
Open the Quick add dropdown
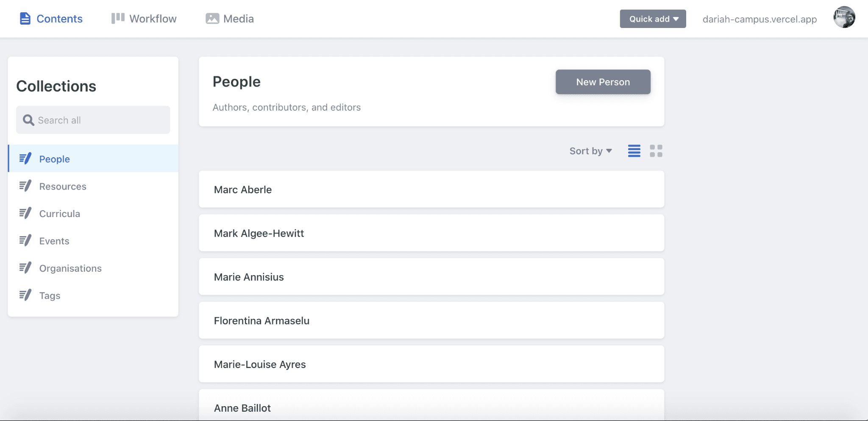tap(653, 19)
